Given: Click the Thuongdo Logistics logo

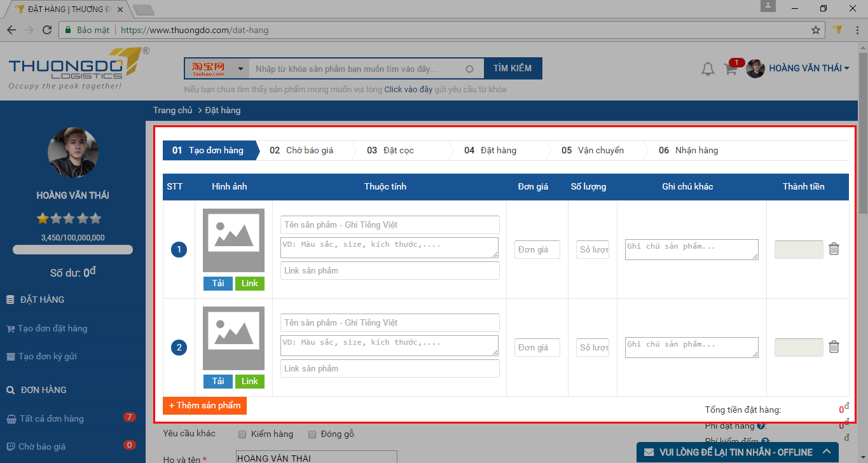Looking at the screenshot, I should (73, 69).
